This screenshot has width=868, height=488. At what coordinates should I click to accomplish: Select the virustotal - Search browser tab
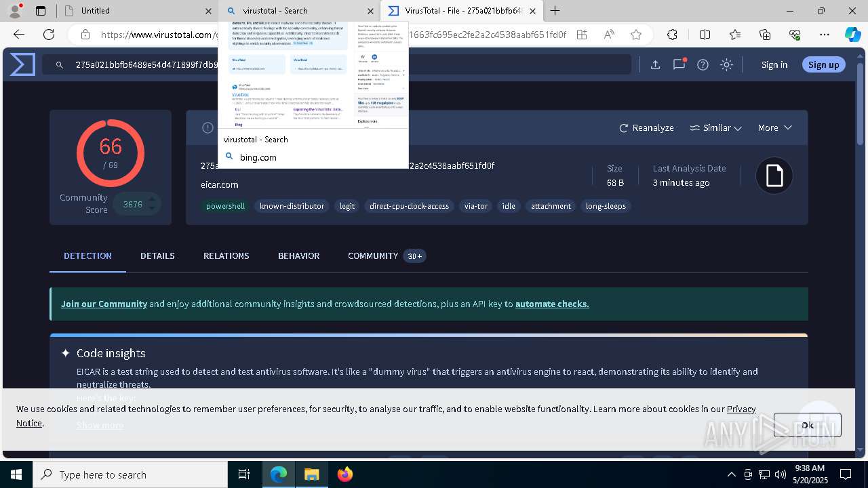coord(299,11)
